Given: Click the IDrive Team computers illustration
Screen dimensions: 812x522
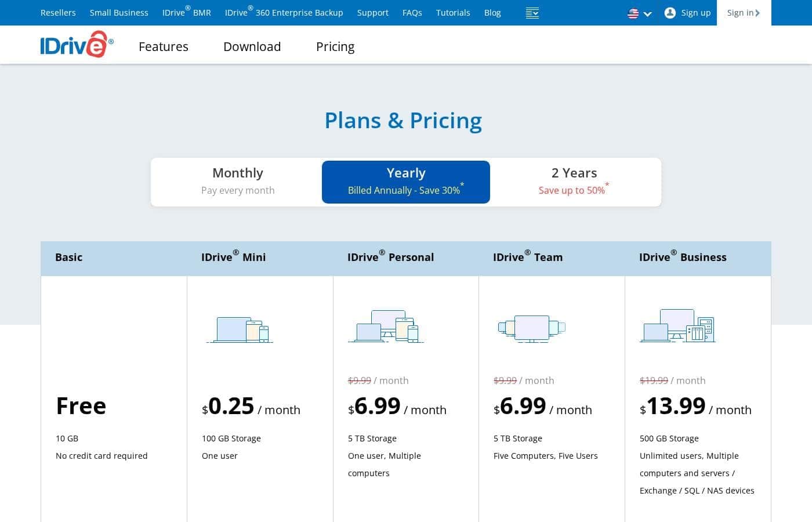Looking at the screenshot, I should [x=532, y=328].
